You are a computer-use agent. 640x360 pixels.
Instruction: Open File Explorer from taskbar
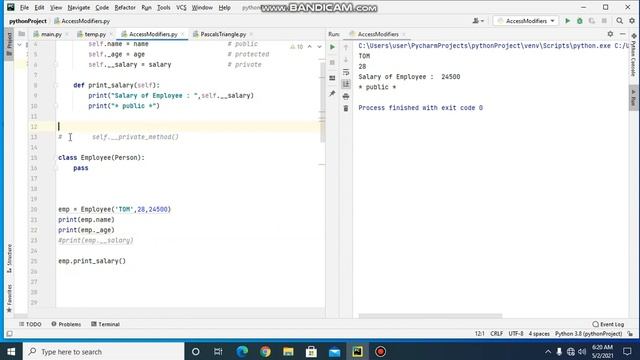pos(288,351)
